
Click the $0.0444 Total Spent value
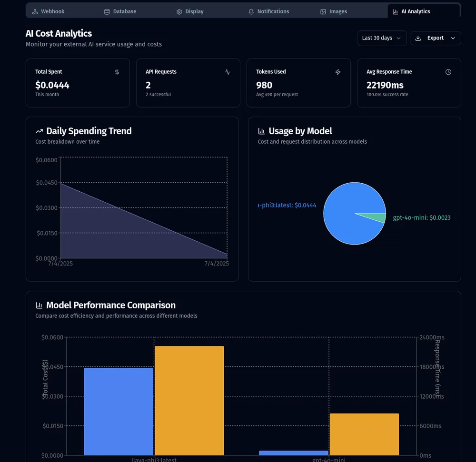(x=52, y=85)
